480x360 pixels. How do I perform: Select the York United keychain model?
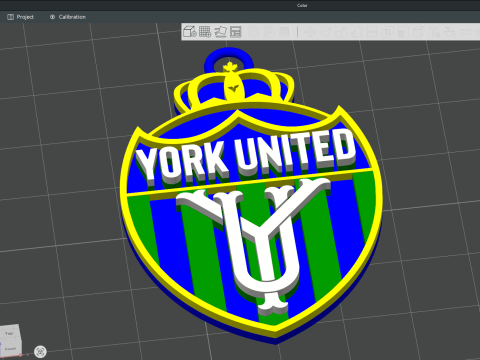pyautogui.click(x=250, y=197)
